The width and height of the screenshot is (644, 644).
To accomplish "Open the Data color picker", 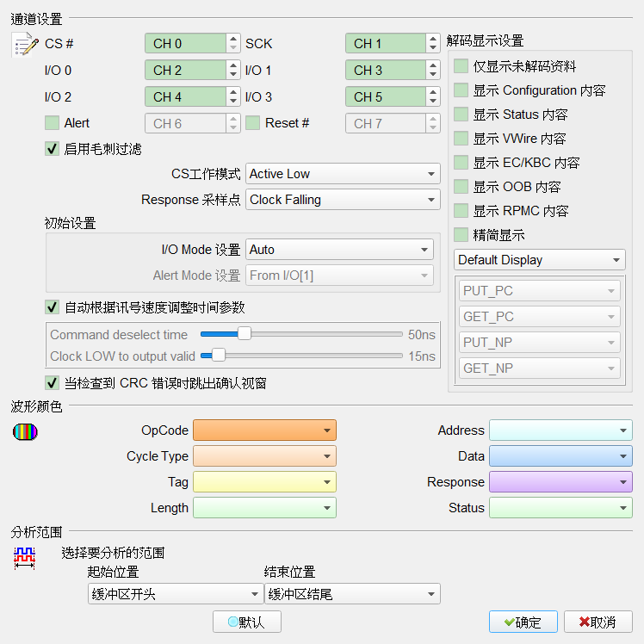I will click(x=560, y=456).
